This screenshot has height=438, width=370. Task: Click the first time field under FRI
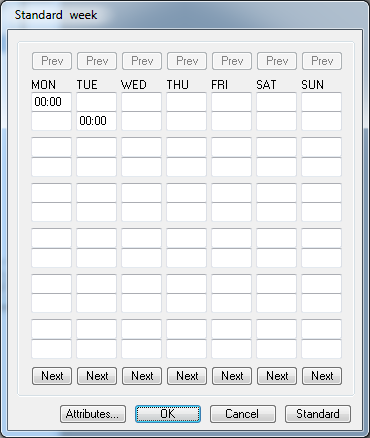click(231, 102)
